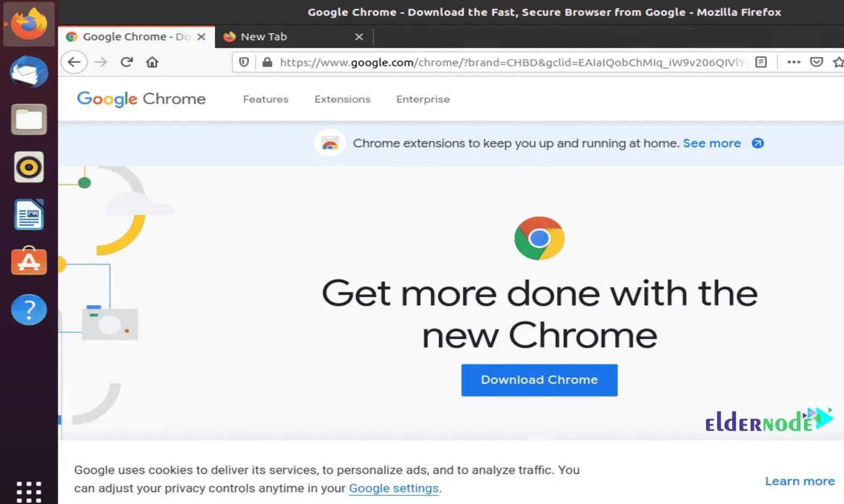
Task: Click the Show Applications grid icon
Action: (x=28, y=491)
